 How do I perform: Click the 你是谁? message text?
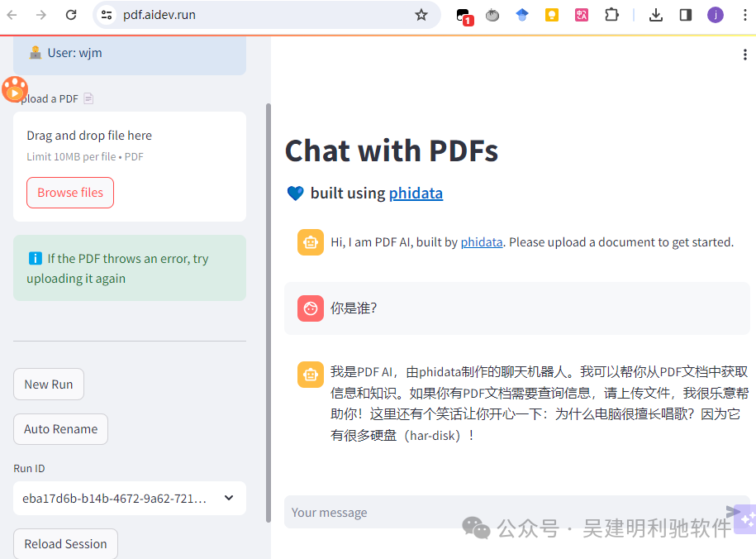pyautogui.click(x=354, y=308)
